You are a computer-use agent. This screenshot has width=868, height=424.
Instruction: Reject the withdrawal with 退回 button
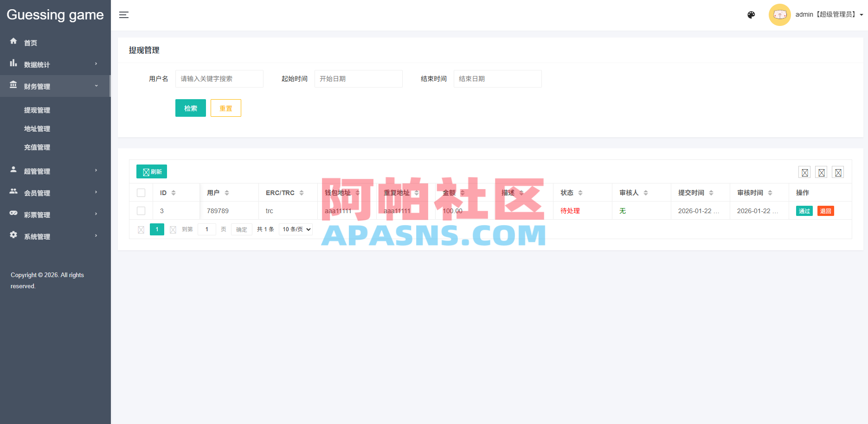(x=826, y=211)
